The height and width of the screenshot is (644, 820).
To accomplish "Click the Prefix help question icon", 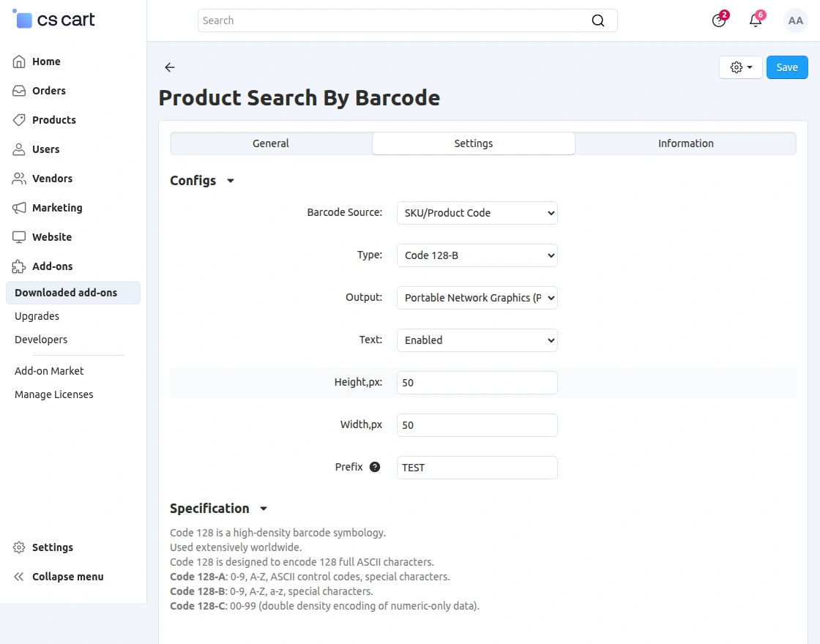I will tap(374, 467).
